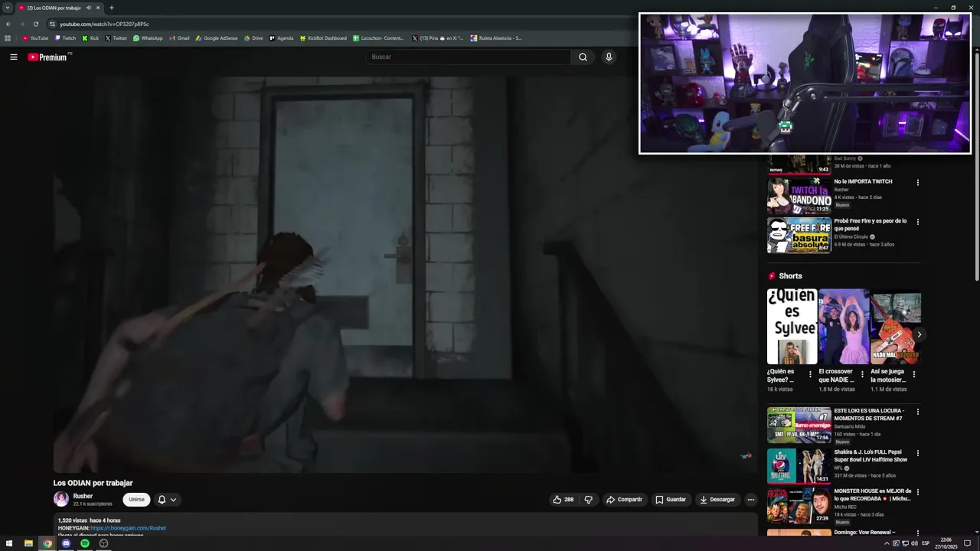This screenshot has width=980, height=551.
Task: Open the Kick bookmark
Action: tap(90, 38)
